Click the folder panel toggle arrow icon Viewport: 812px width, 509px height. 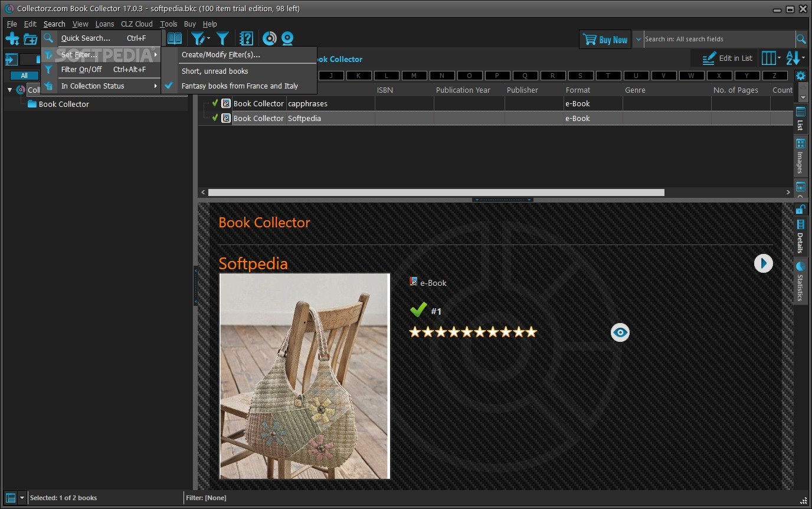pyautogui.click(x=11, y=59)
